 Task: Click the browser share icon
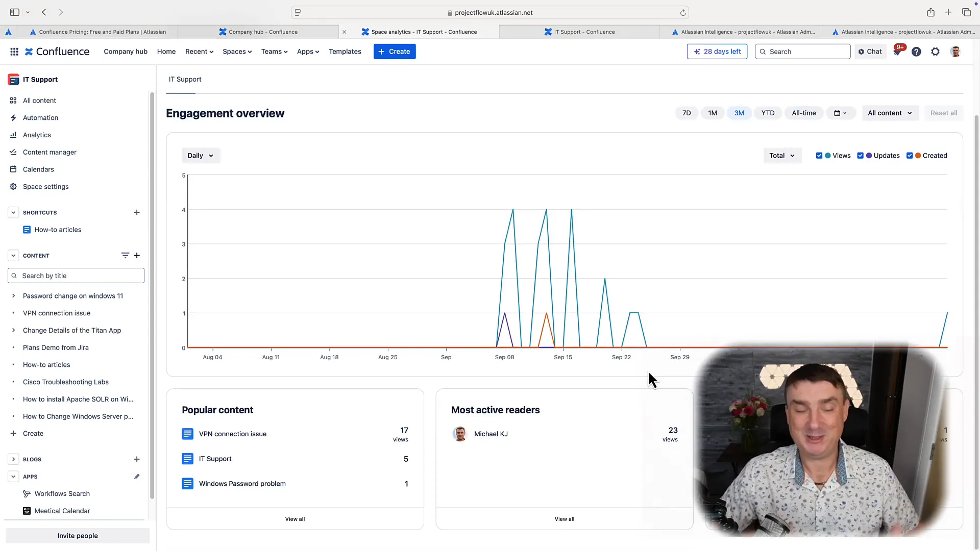coord(931,12)
